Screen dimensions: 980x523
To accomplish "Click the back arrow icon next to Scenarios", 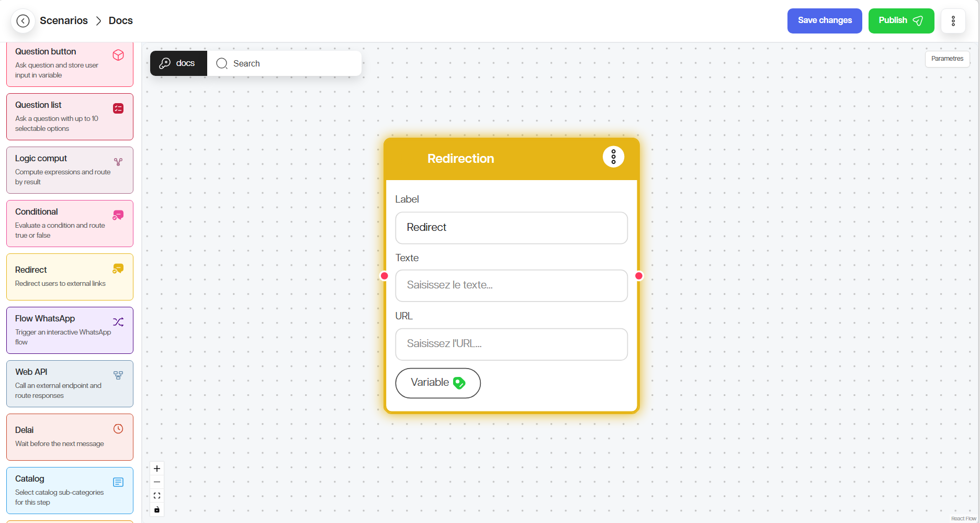I will [23, 20].
